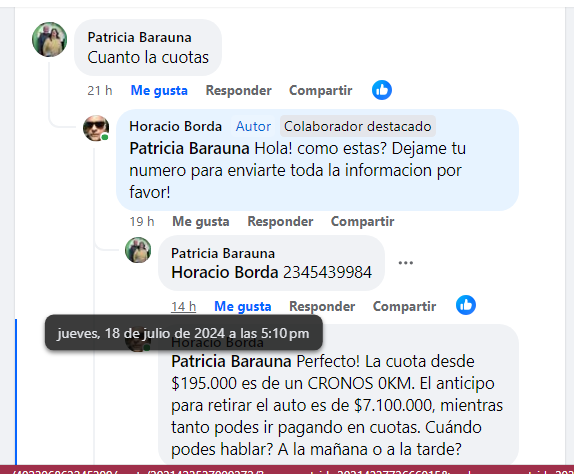Open the Horacio Borda author name link
This screenshot has width=574, height=474.
pos(176,126)
